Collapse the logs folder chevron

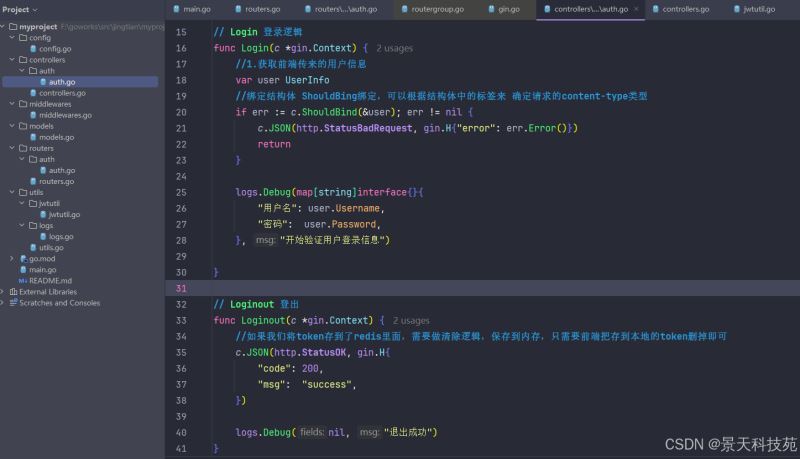22,225
